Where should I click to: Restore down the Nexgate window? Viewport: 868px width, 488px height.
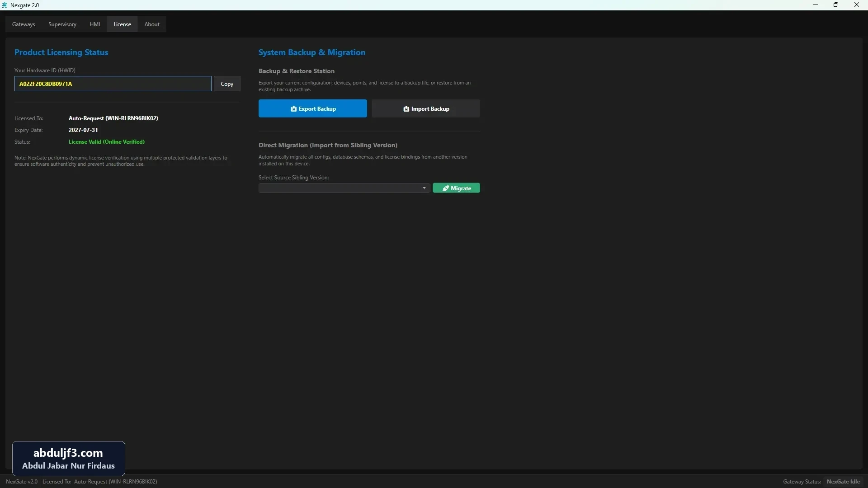click(836, 5)
